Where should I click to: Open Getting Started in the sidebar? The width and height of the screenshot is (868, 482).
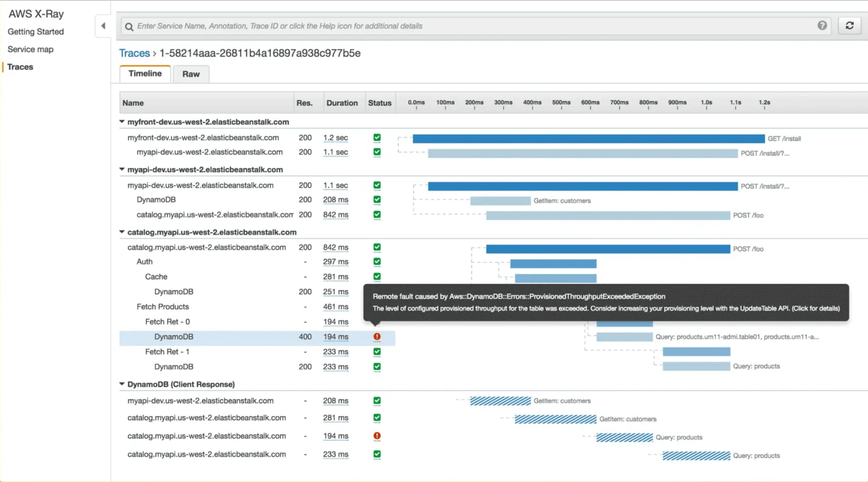[x=36, y=32]
